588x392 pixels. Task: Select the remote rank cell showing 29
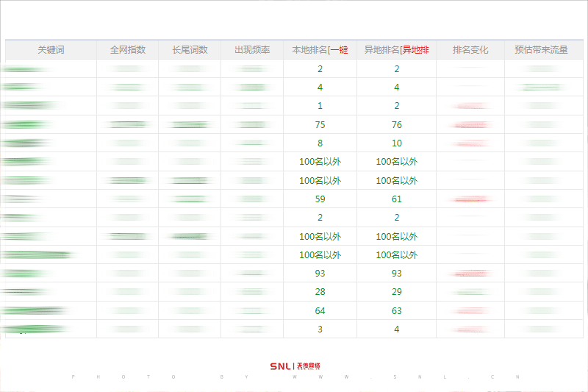(397, 292)
